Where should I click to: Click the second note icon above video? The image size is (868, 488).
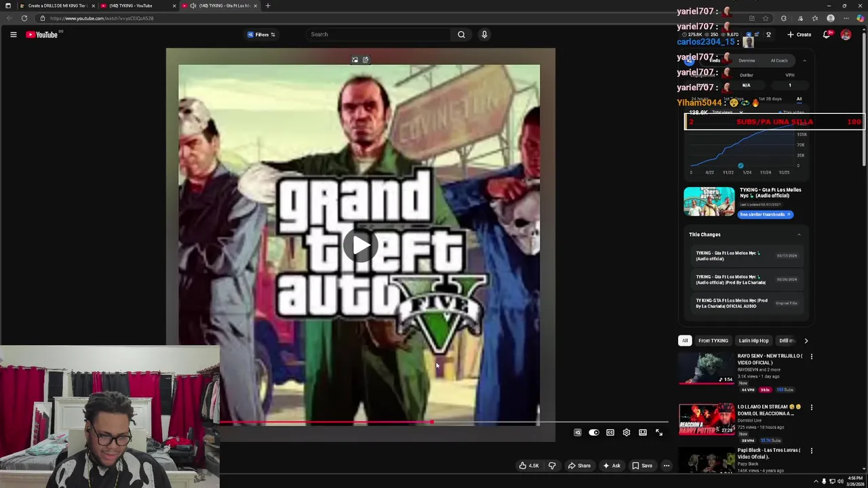click(x=366, y=60)
